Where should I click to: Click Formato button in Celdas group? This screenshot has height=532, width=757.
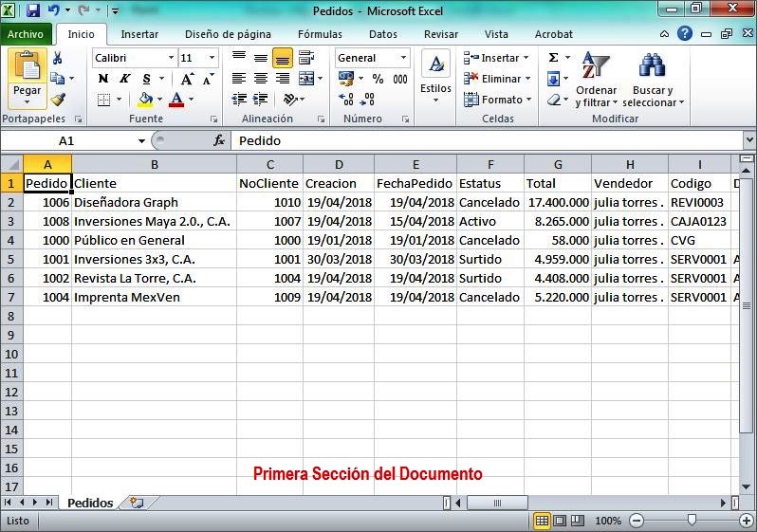pos(497,100)
